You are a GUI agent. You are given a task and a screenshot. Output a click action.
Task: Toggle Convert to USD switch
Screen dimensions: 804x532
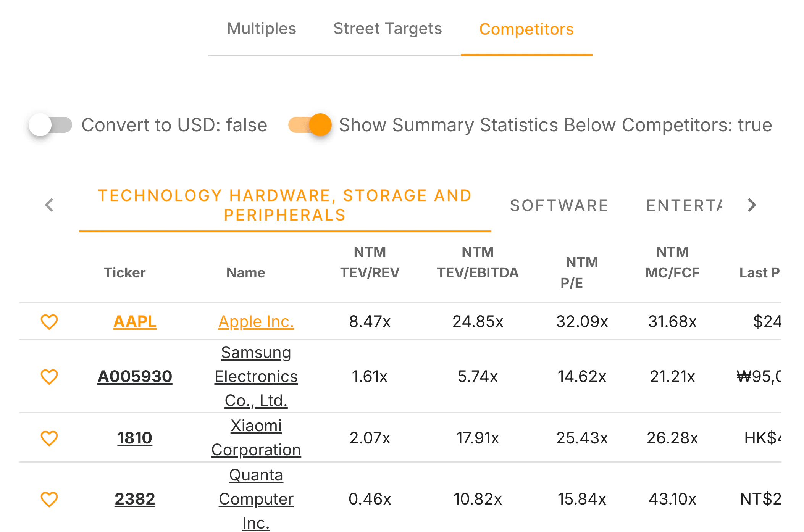(x=50, y=125)
